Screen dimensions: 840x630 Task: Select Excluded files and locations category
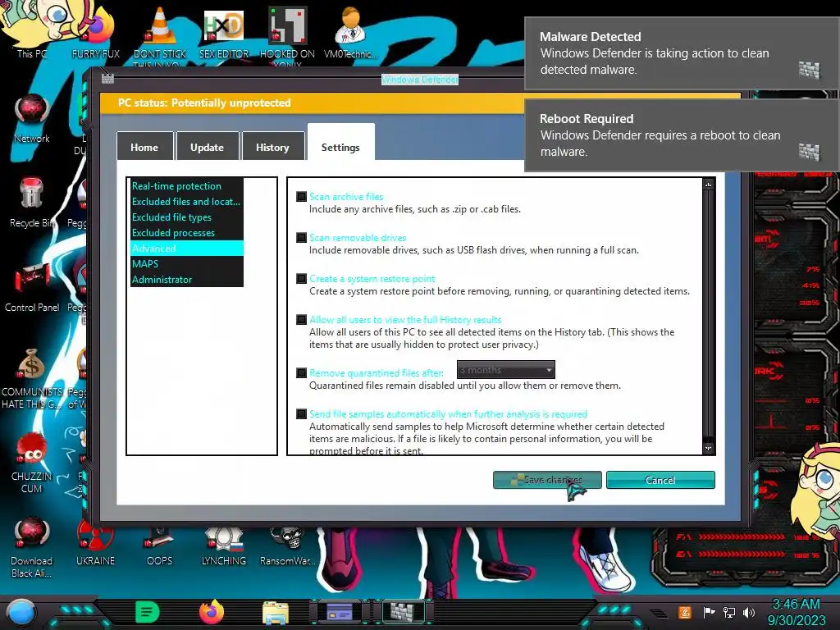pos(187,202)
